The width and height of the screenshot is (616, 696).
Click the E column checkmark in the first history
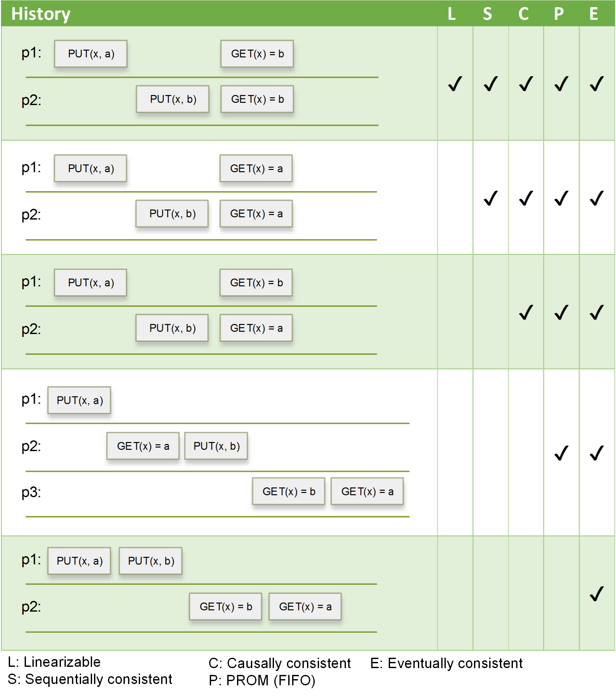[x=597, y=84]
